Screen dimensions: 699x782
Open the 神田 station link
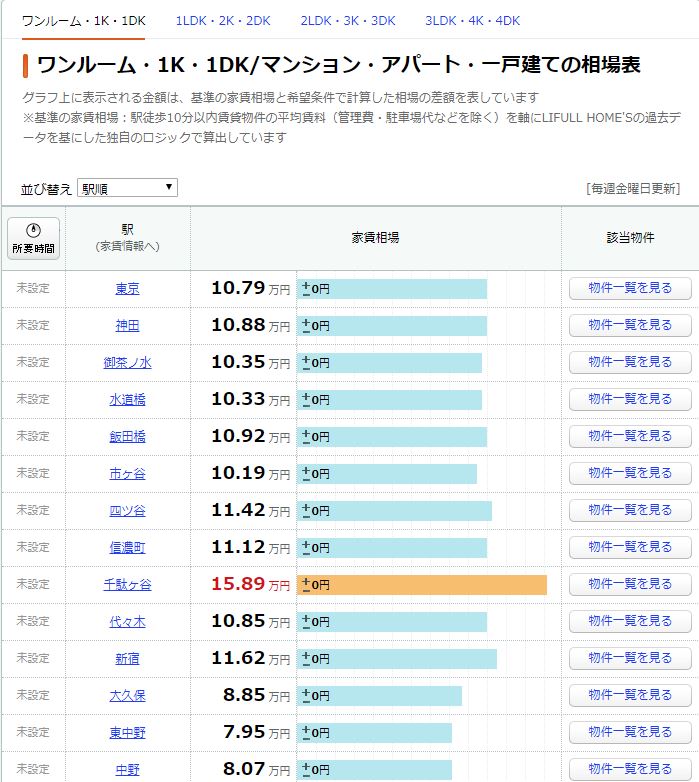pos(127,326)
